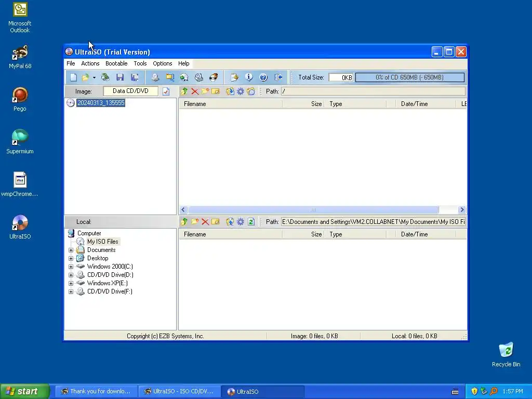This screenshot has width=532, height=399.
Task: Open the Tools menu
Action: coord(140,63)
